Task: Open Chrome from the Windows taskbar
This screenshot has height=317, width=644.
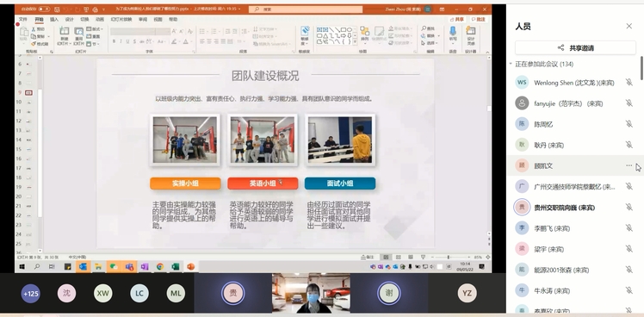Action: point(160,267)
